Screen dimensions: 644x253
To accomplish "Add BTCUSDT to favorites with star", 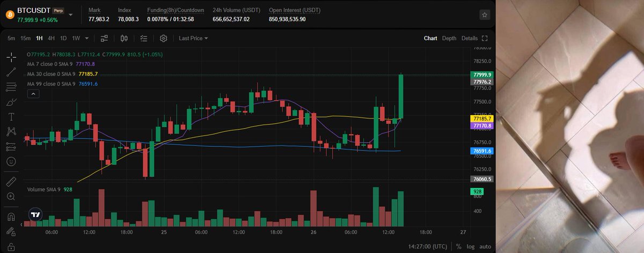I will pos(485,15).
